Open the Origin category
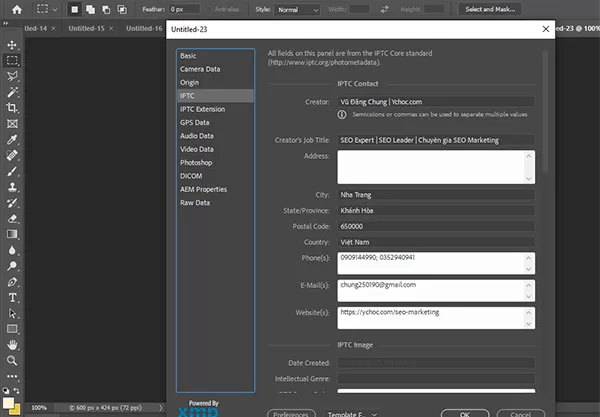The height and width of the screenshot is (417, 600). pyautogui.click(x=215, y=83)
